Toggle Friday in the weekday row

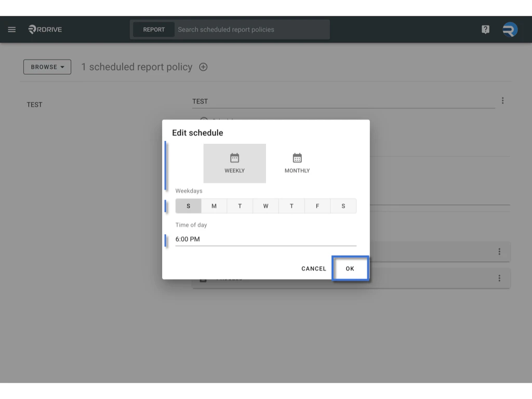point(317,206)
